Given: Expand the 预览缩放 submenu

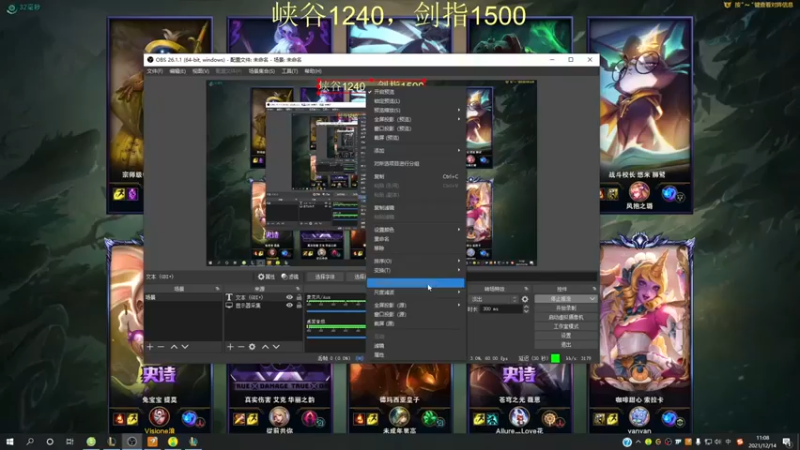Looking at the screenshot, I should 415,110.
